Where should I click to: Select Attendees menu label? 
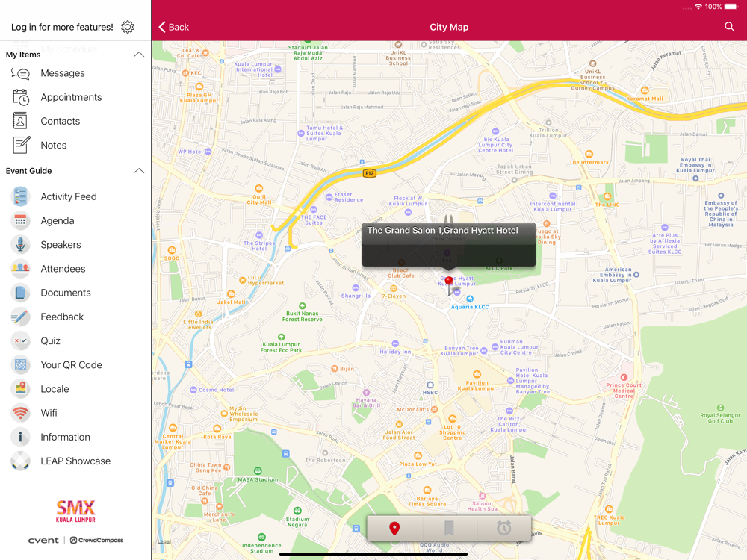coord(63,269)
